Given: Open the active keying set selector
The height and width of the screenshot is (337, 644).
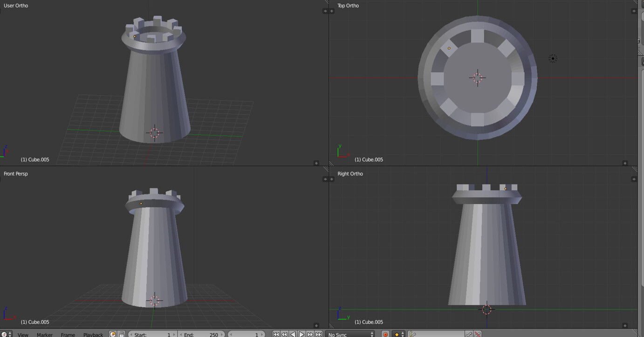Looking at the screenshot, I should tap(436, 334).
